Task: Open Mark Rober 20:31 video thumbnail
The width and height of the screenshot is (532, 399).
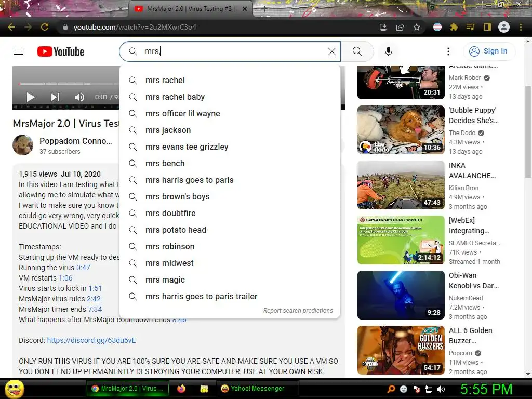Action: click(401, 83)
